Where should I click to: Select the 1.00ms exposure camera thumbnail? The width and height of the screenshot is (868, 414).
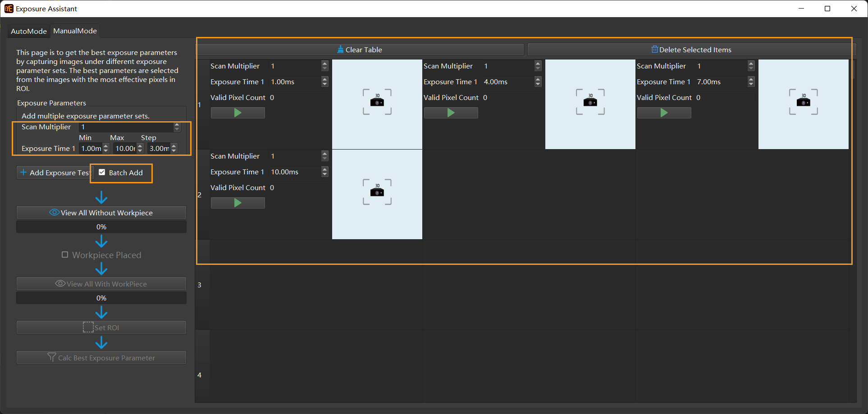tap(377, 104)
